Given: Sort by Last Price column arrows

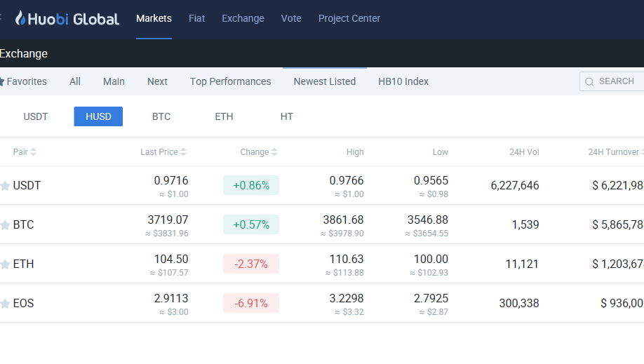Looking at the screenshot, I should tap(184, 152).
